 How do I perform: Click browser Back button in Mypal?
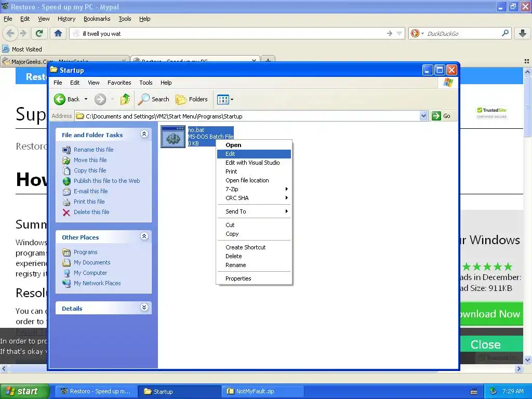[10, 33]
